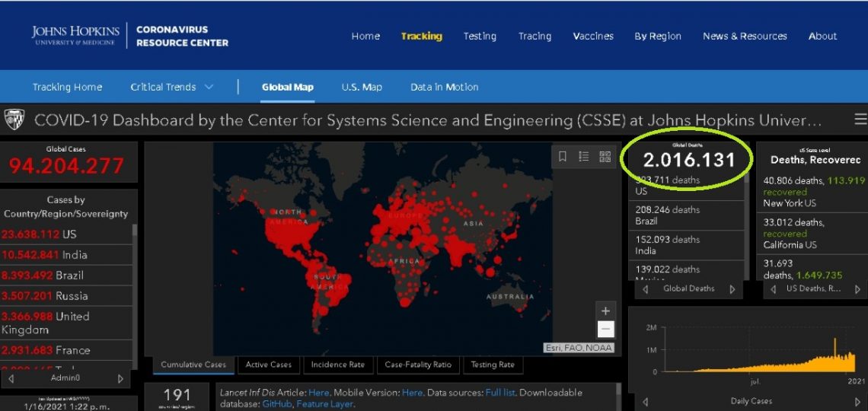Viewport: 868px width, 411px height.
Task: Open the By Region nav item
Action: [x=658, y=36]
